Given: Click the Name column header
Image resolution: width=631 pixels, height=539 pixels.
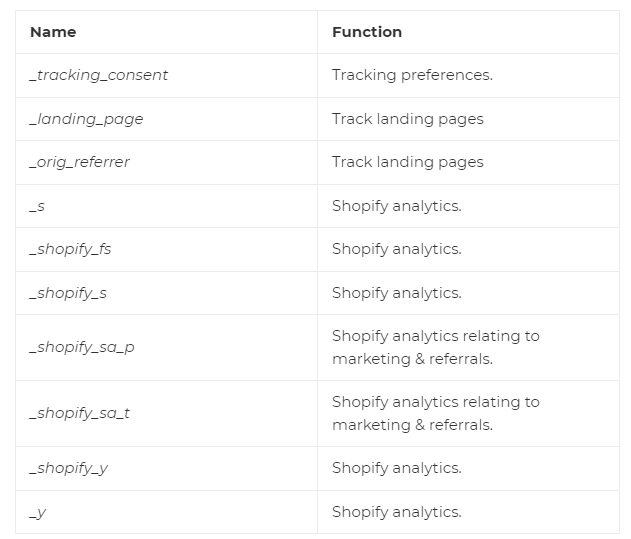Looking at the screenshot, I should coord(53,32).
